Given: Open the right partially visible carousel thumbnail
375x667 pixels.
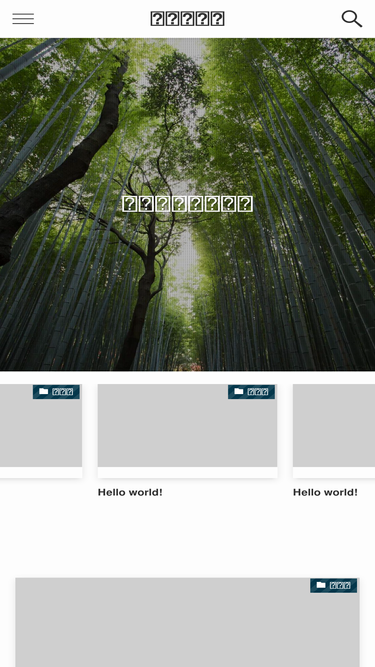Looking at the screenshot, I should (x=334, y=425).
